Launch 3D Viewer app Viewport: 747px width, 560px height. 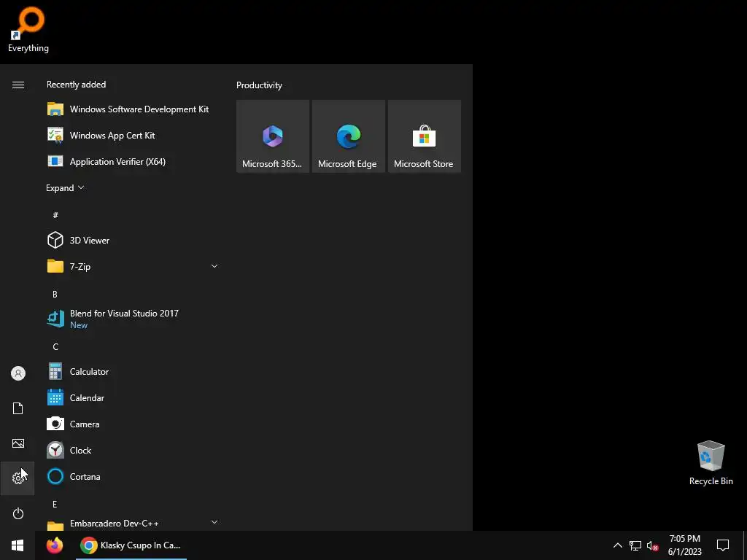pyautogui.click(x=133, y=240)
